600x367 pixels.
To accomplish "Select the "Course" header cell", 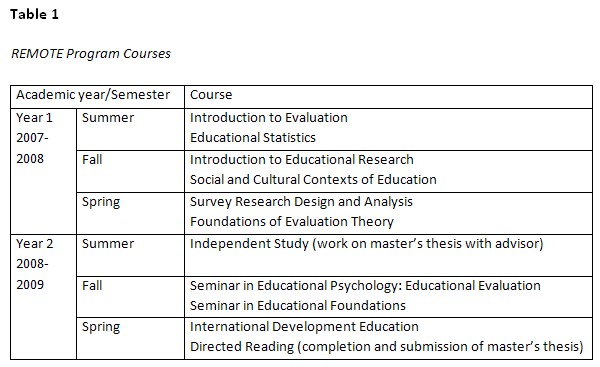I will click(x=388, y=97).
